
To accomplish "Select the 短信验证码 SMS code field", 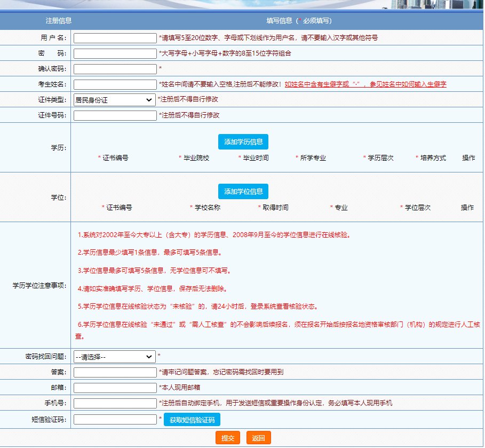I will point(115,419).
